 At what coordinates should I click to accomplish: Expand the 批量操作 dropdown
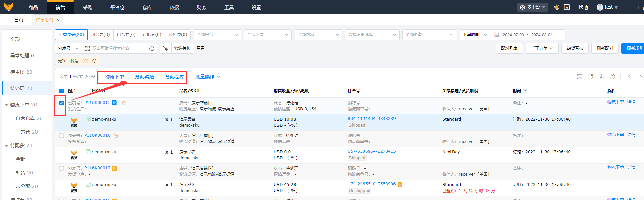(x=207, y=77)
